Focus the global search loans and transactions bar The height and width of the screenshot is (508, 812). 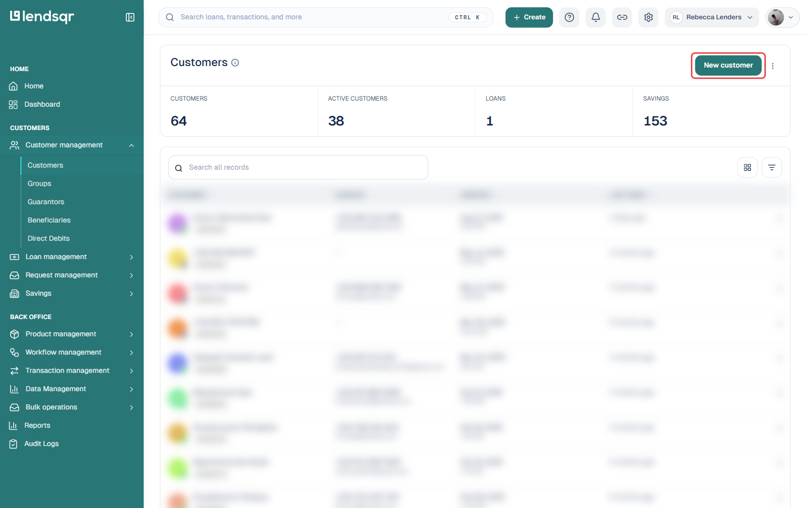(326, 17)
